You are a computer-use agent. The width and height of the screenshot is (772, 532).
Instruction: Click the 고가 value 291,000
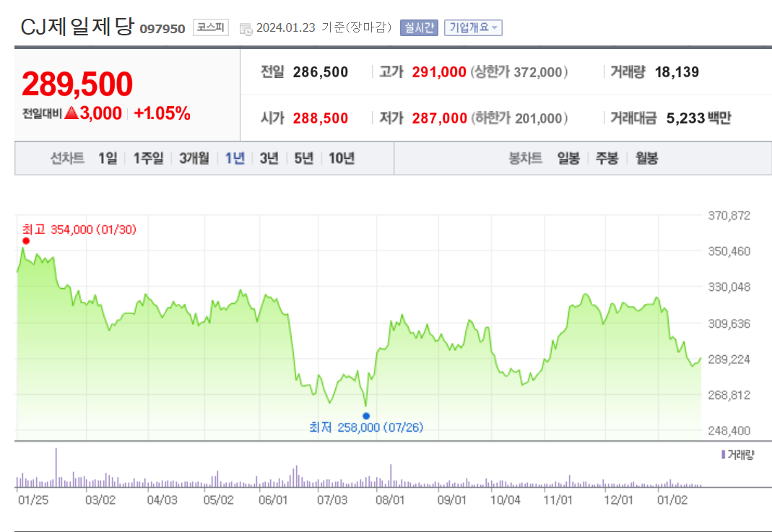tap(439, 72)
